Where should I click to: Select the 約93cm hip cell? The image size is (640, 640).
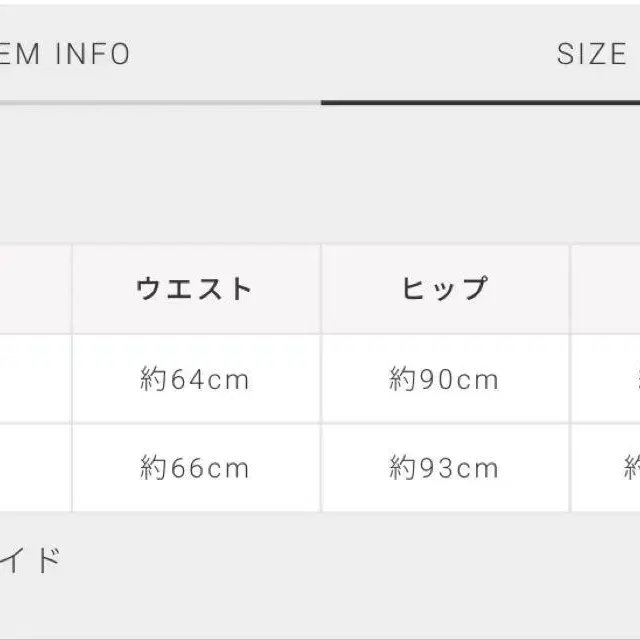point(444,468)
